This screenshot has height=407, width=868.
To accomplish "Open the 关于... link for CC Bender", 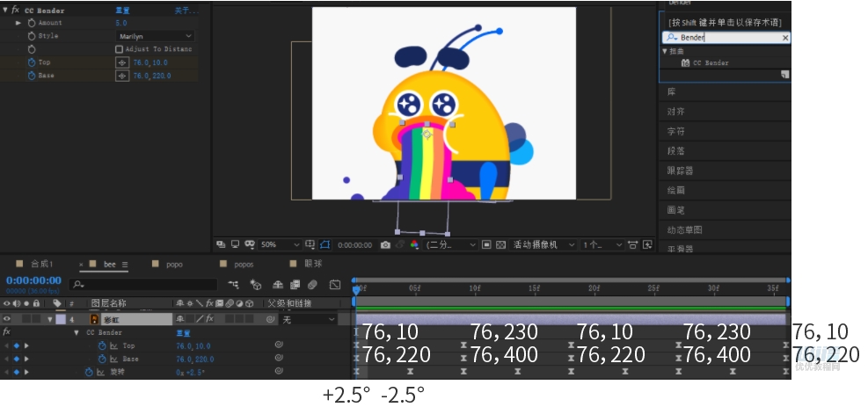I will click(x=186, y=10).
